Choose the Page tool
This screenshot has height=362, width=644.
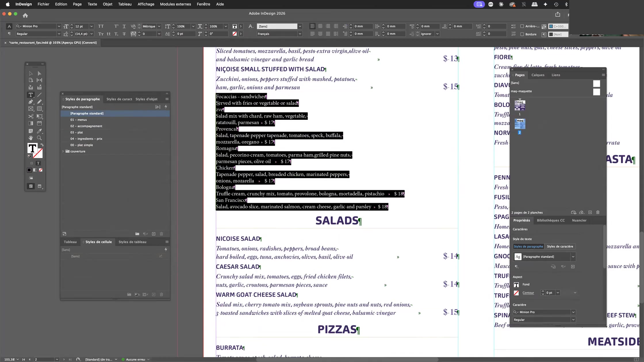tap(31, 80)
